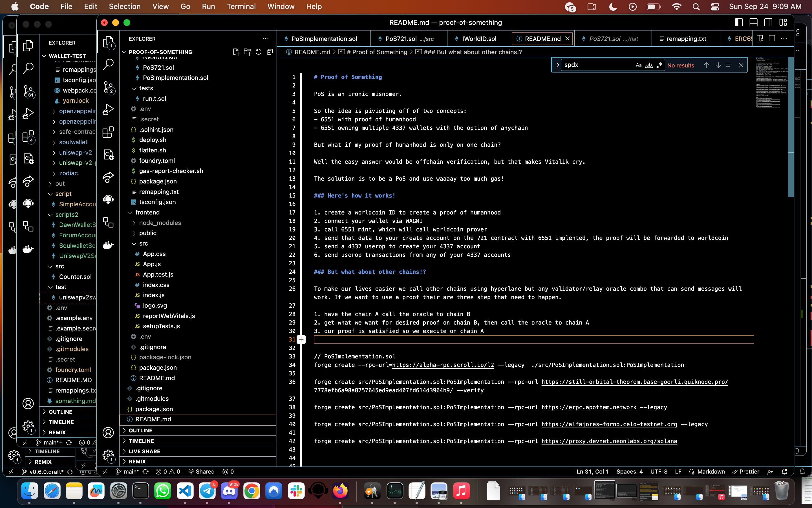Click the minimap viewport slider

tap(790, 127)
